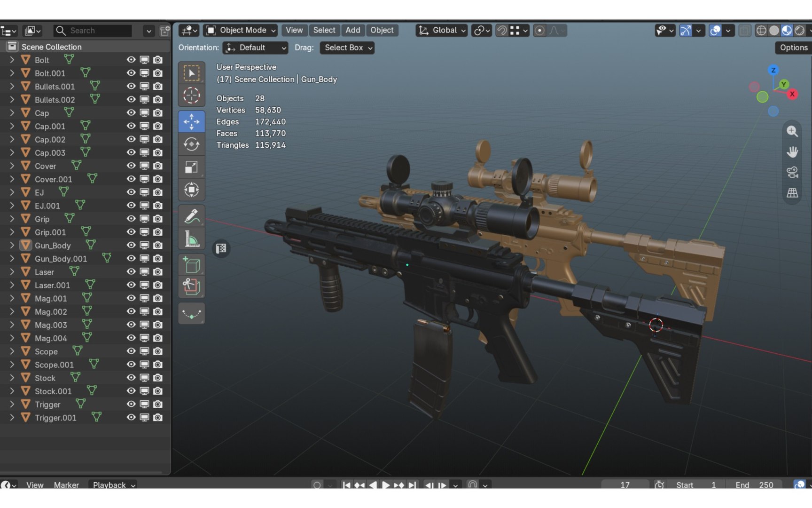The width and height of the screenshot is (812, 508).
Task: Open the View menu in viewport header
Action: 294,30
